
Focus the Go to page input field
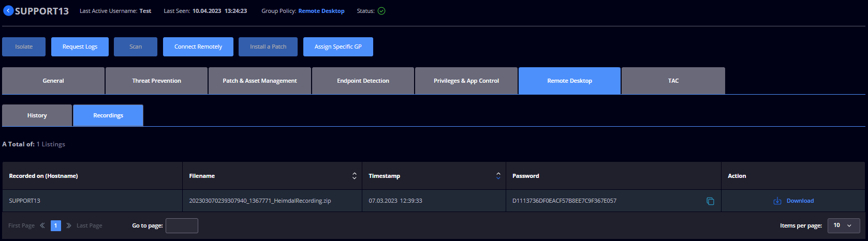[x=182, y=225]
